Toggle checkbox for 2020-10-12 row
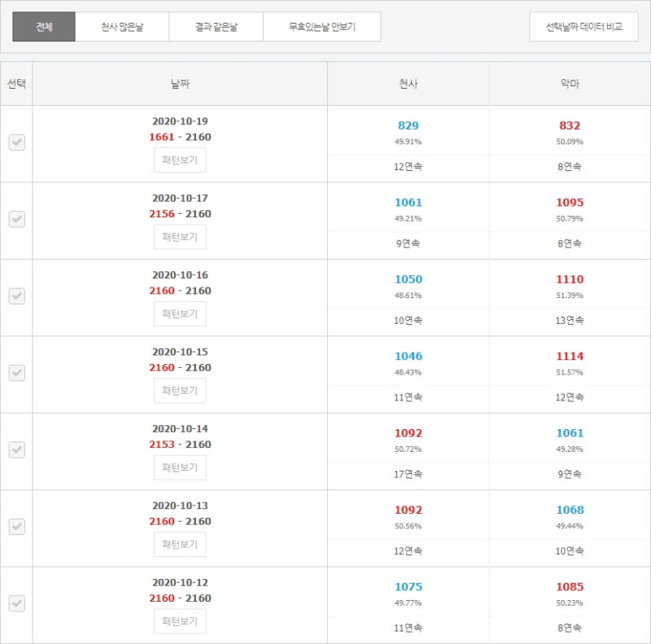 pos(16,603)
